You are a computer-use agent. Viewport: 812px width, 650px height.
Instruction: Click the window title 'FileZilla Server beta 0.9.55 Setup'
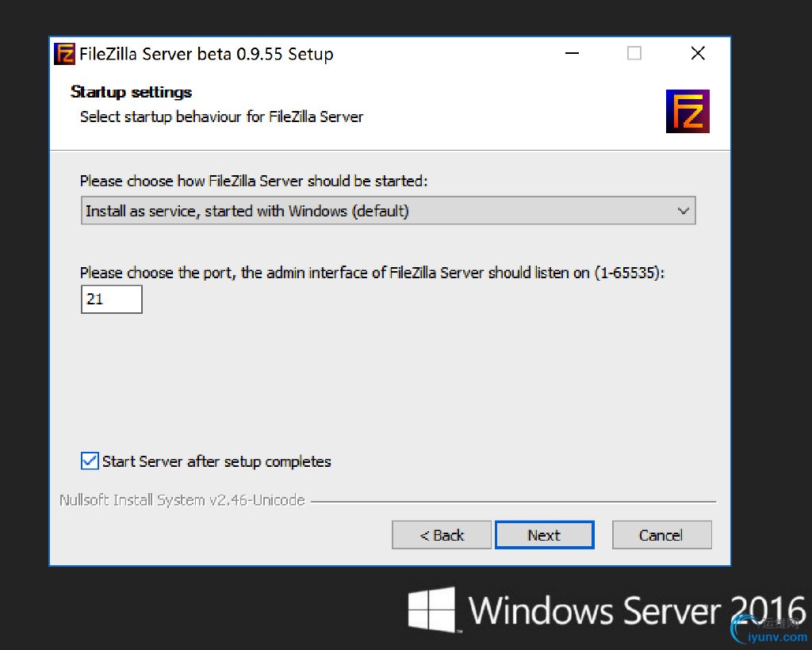coord(206,54)
